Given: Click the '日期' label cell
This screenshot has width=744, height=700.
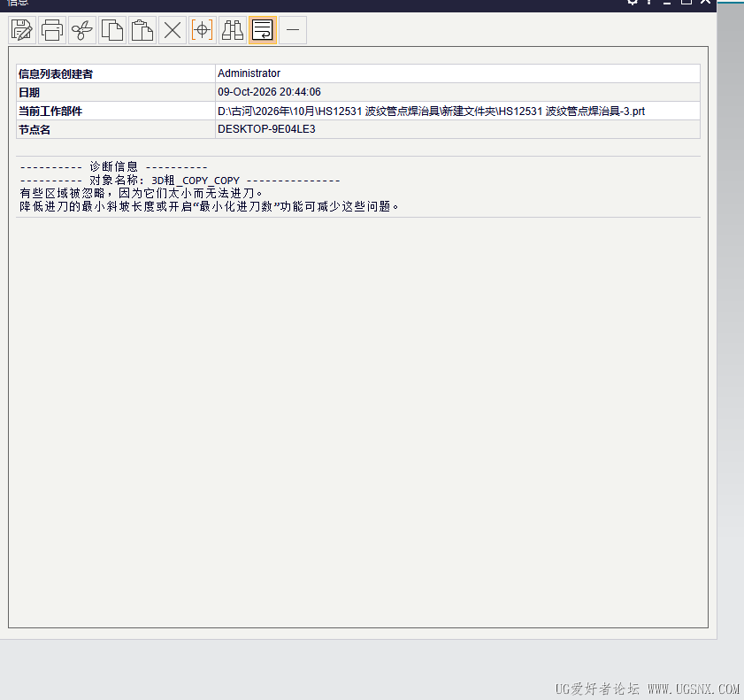Looking at the screenshot, I should point(116,92).
